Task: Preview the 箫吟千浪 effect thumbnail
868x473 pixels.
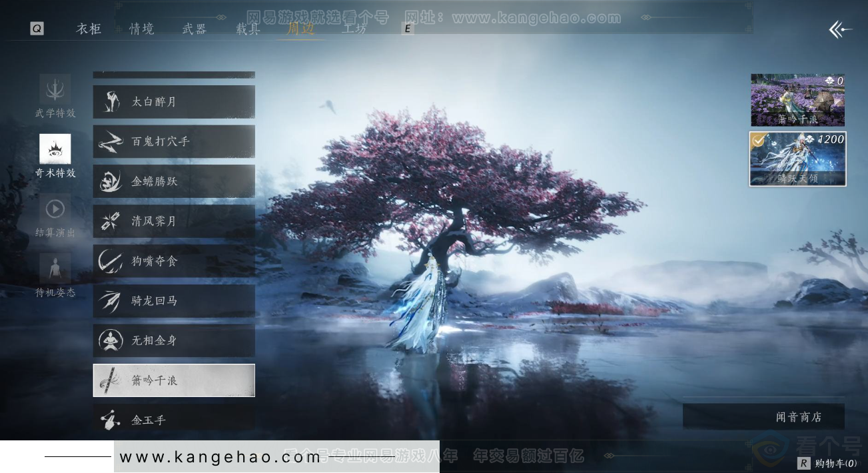Action: pyautogui.click(x=797, y=100)
